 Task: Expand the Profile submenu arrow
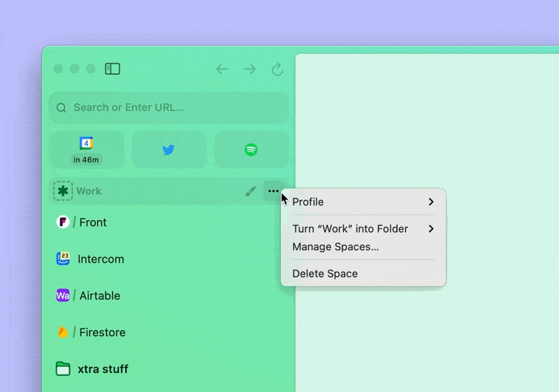(431, 202)
